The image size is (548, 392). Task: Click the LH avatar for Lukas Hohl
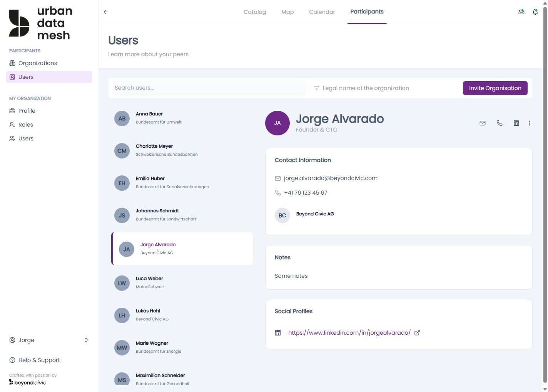coord(122,315)
